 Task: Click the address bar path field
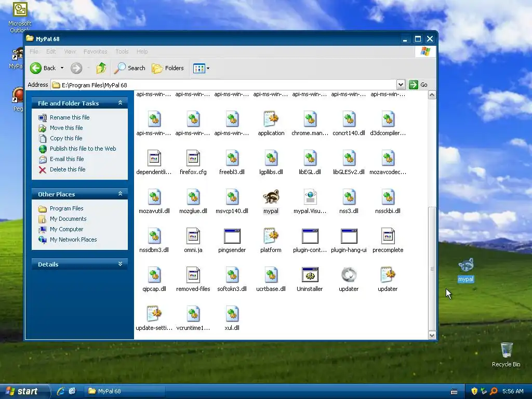224,85
